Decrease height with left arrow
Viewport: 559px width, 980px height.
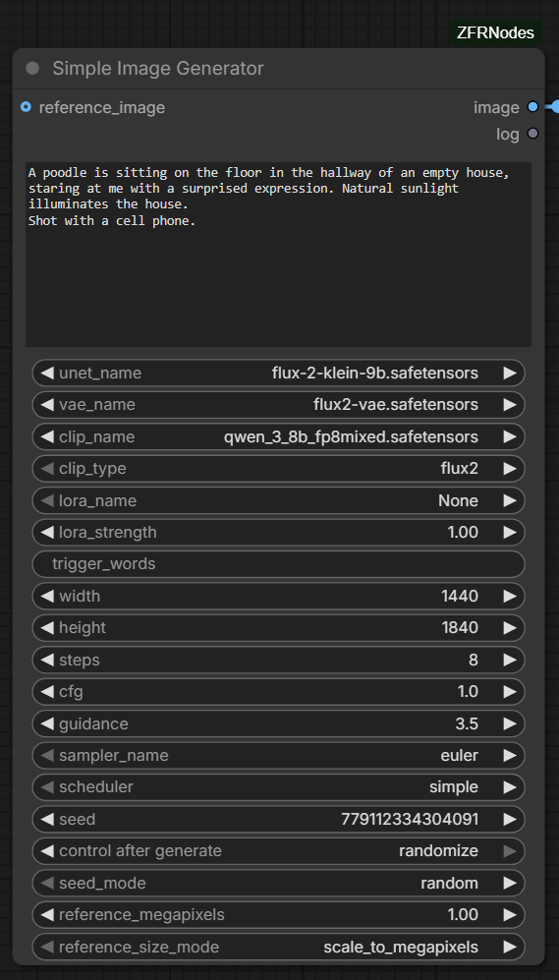[x=47, y=628]
